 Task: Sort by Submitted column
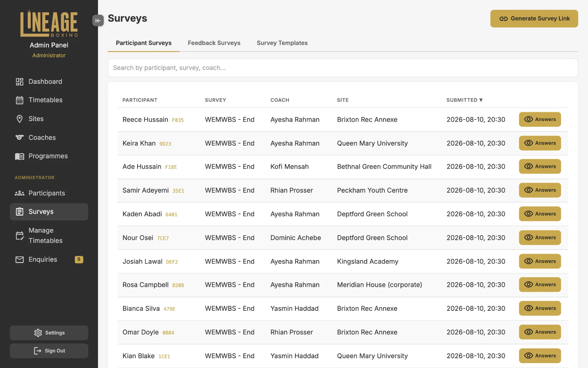(x=465, y=100)
